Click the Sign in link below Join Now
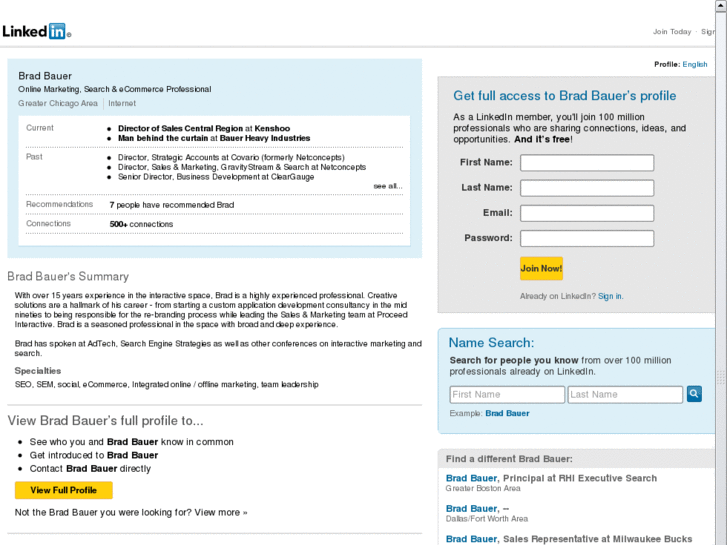The image size is (727, 545). click(x=610, y=296)
